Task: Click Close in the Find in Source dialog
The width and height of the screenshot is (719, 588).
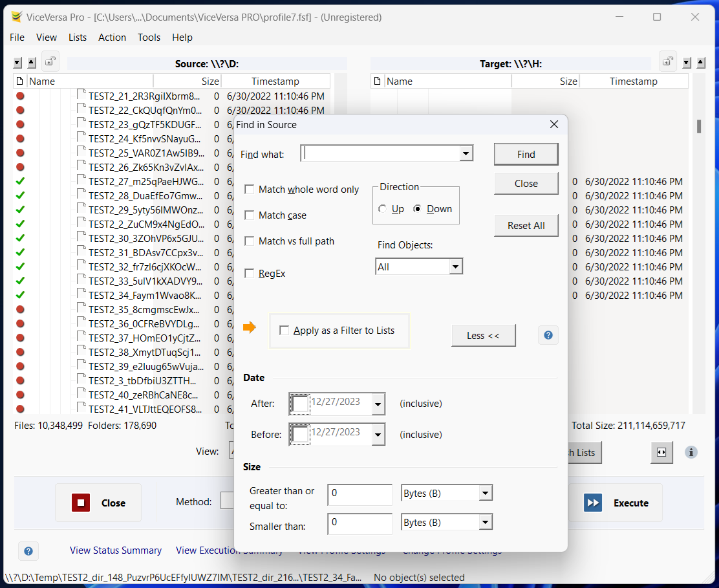Action: pos(526,184)
